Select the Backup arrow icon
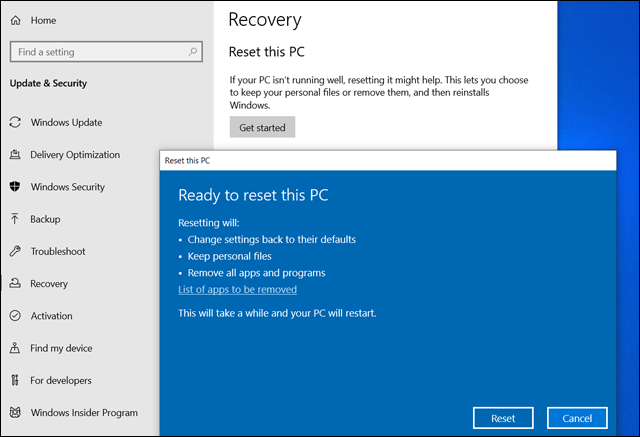This screenshot has width=640, height=437. [15, 219]
